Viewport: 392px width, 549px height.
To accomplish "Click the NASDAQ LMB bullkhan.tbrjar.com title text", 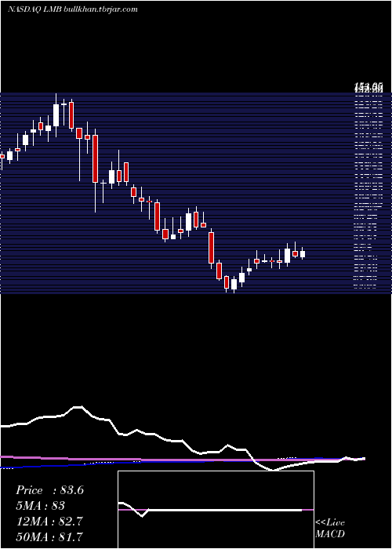I will click(x=72, y=9).
